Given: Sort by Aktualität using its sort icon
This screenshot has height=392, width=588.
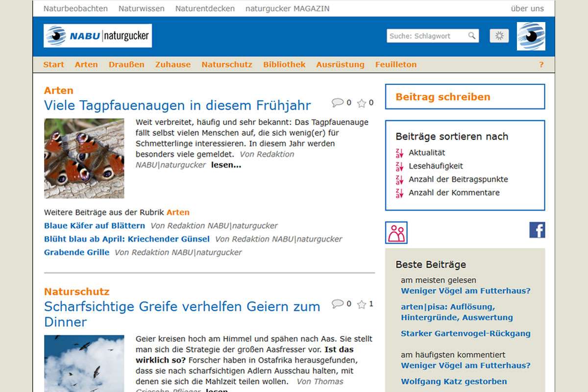Looking at the screenshot, I should click(399, 153).
